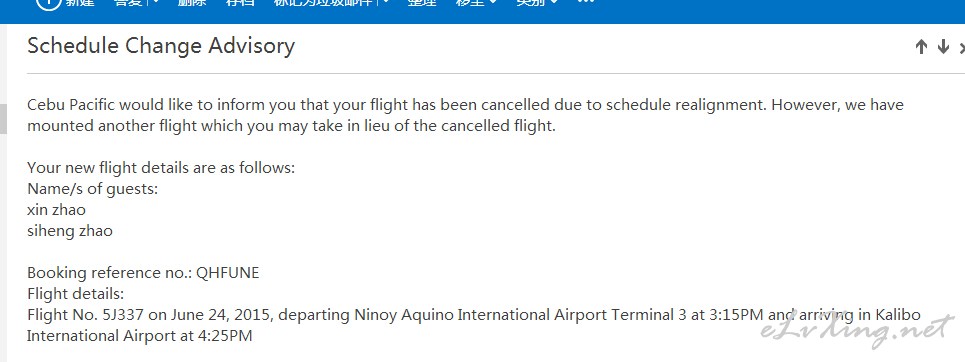Click the booking reference QHFUNE text

pyautogui.click(x=228, y=273)
